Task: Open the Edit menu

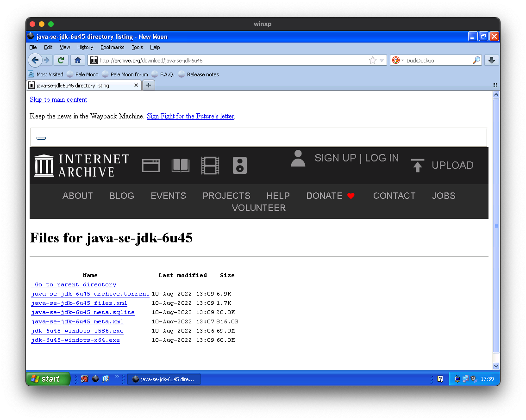Action: (x=48, y=47)
